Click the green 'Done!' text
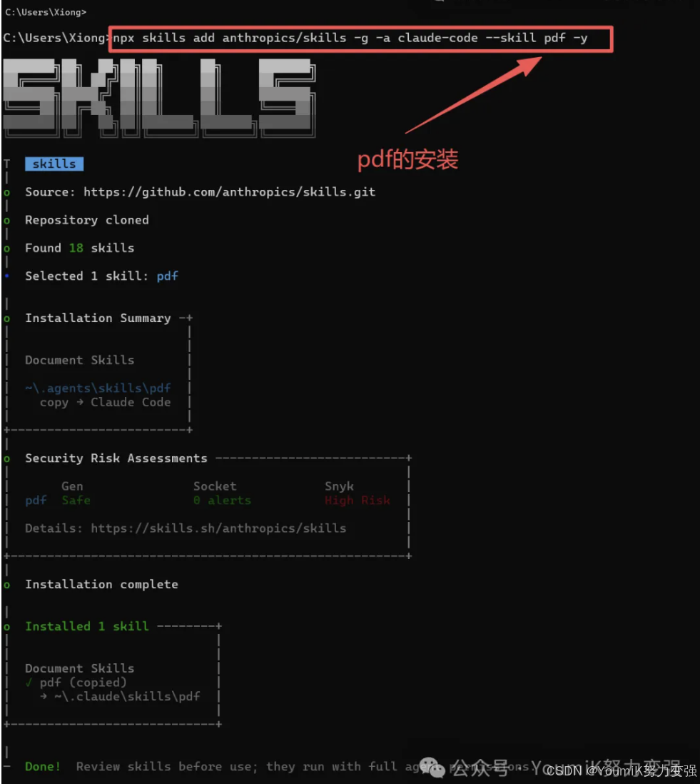Viewport: 700px width, 784px height. pos(43,766)
